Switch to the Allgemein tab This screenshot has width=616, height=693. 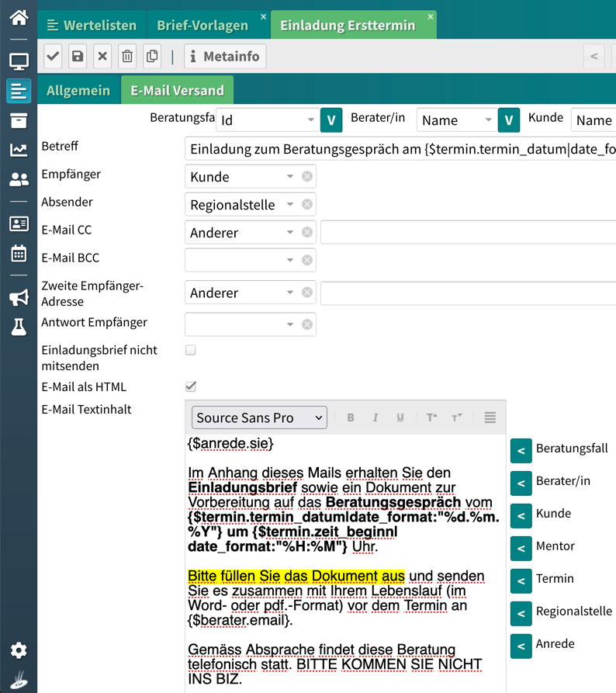78,91
